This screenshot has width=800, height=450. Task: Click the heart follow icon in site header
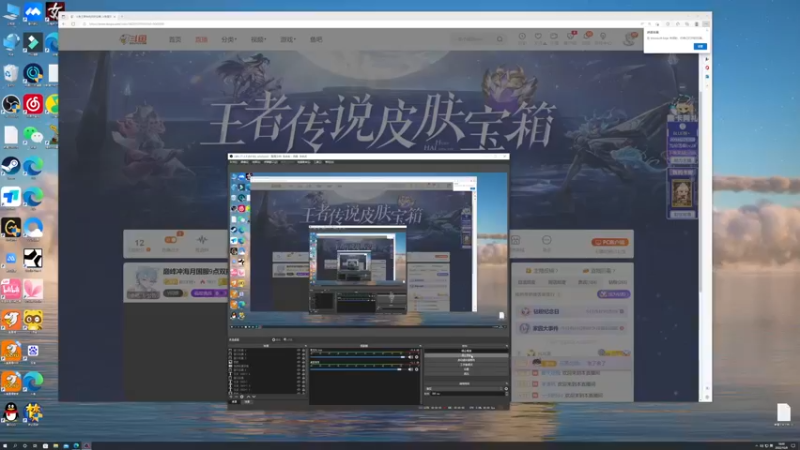(x=538, y=37)
